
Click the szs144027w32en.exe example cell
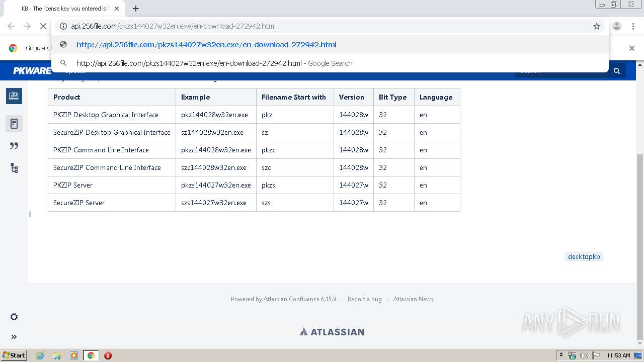point(216,203)
